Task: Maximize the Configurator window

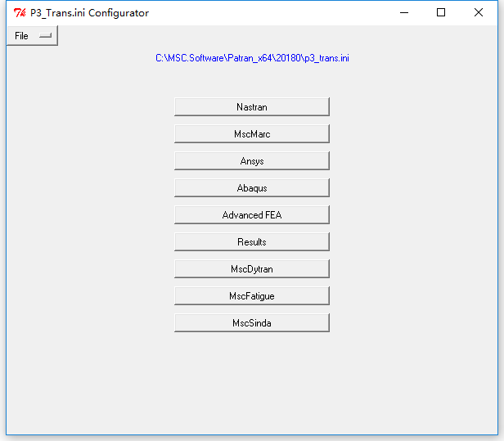Action: pyautogui.click(x=441, y=13)
